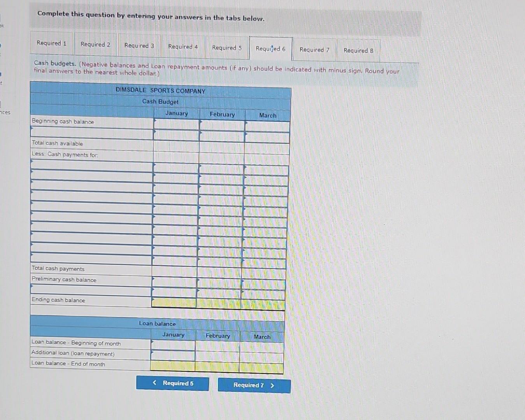Screen dimensions: 525x420
Task: Click the 'Total cash available' row label
Action: (57, 143)
